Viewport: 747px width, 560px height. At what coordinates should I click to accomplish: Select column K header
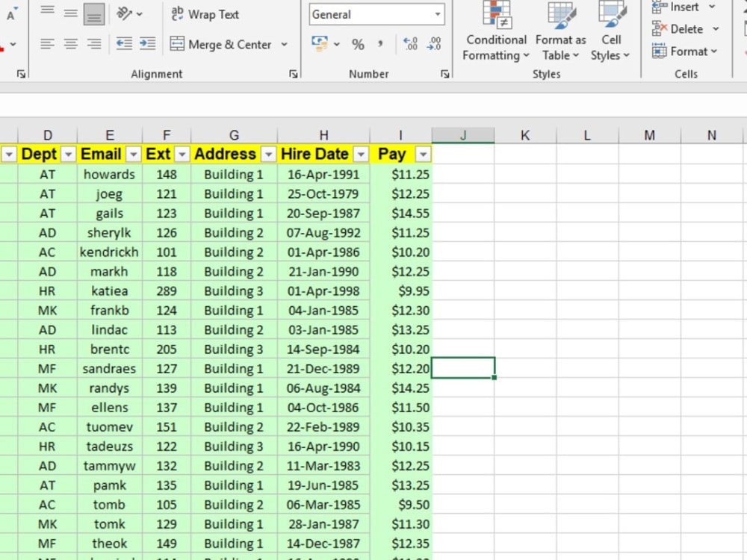[x=525, y=135]
